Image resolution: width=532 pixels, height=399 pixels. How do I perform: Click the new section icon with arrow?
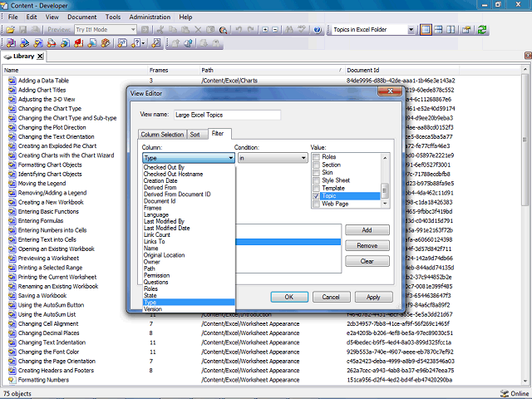coord(24,43)
